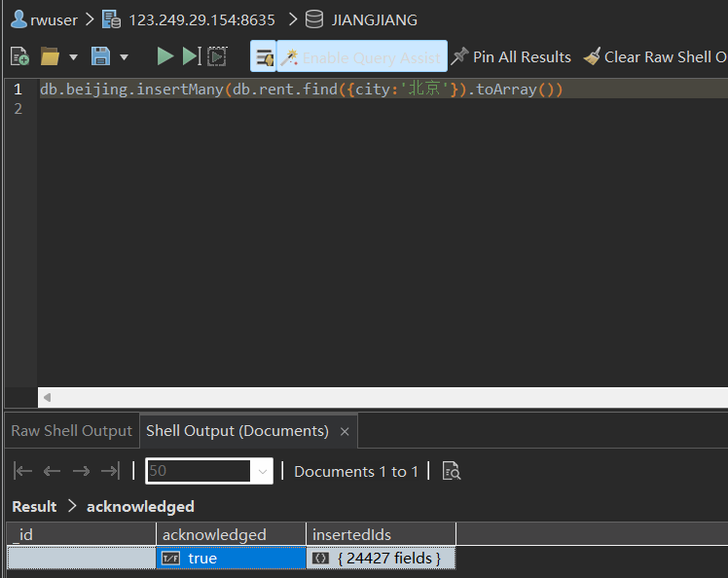This screenshot has height=578, width=728.
Task: Select the { 24427 fields } cell
Action: [x=382, y=558]
